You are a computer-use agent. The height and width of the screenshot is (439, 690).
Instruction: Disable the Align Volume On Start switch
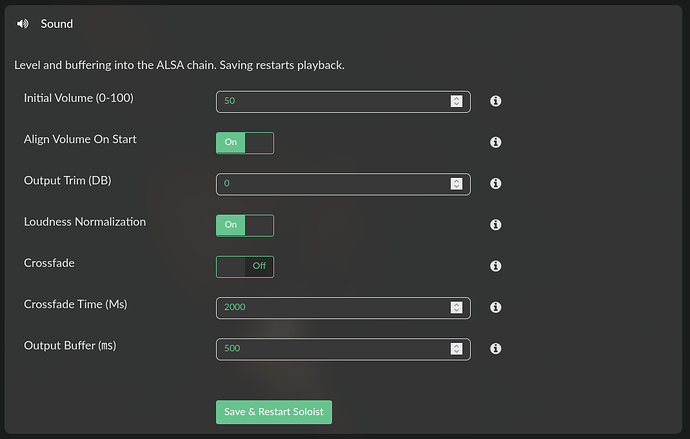(245, 143)
